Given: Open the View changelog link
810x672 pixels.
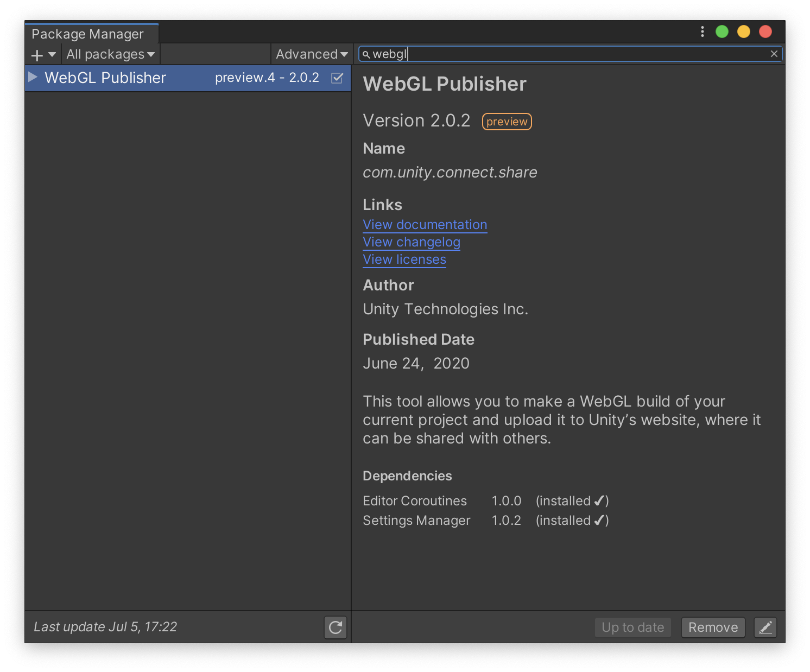Looking at the screenshot, I should (x=412, y=242).
